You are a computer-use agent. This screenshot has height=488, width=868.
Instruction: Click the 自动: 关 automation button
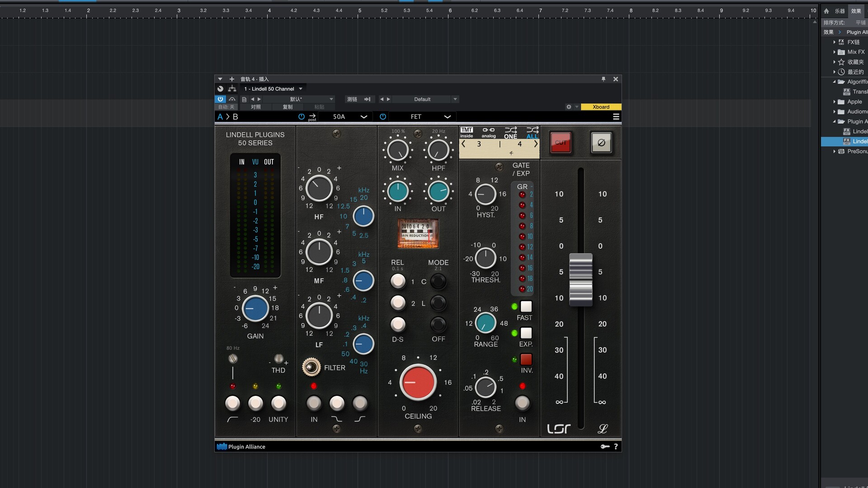[226, 107]
